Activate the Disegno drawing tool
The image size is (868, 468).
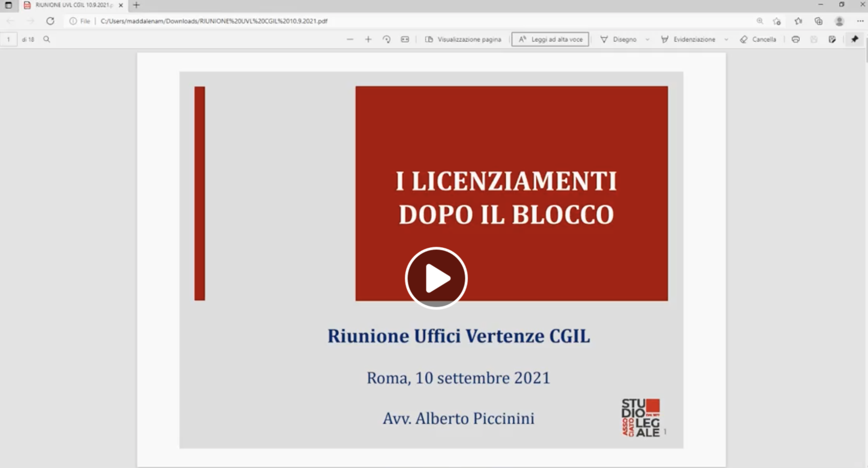(x=619, y=39)
